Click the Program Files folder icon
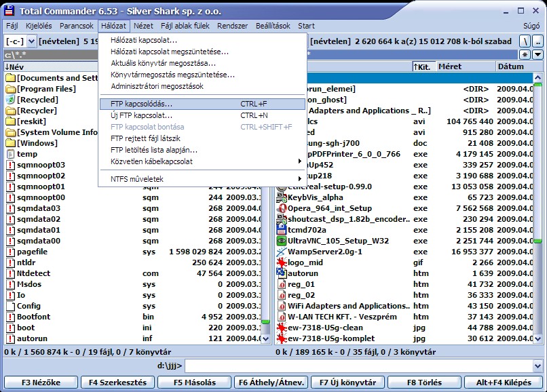 [11, 89]
